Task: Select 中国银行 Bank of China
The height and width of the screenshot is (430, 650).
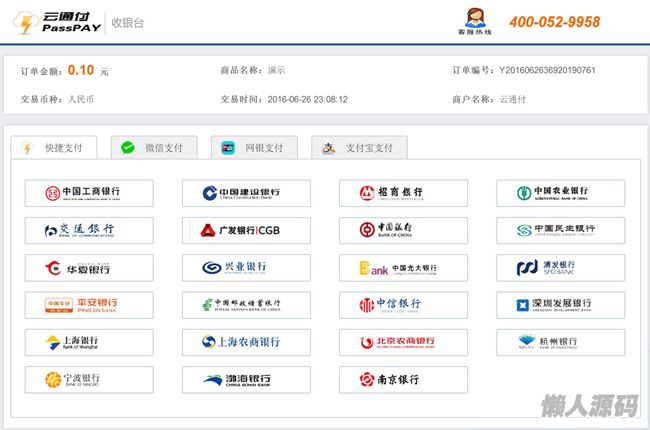Action: [x=403, y=231]
